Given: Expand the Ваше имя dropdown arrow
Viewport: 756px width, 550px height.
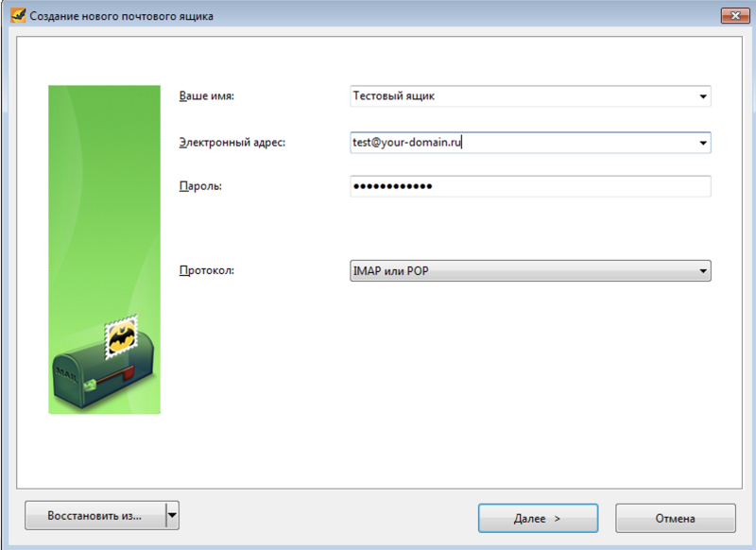Looking at the screenshot, I should [x=702, y=96].
